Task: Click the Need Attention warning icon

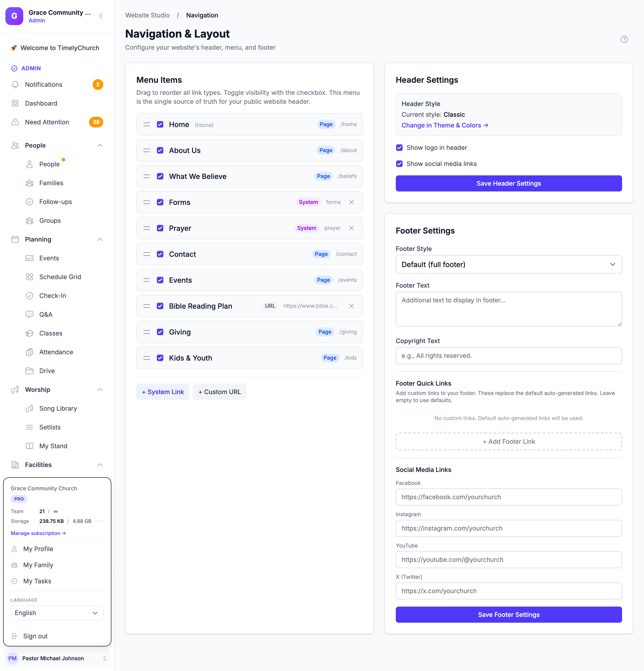Action: [15, 122]
